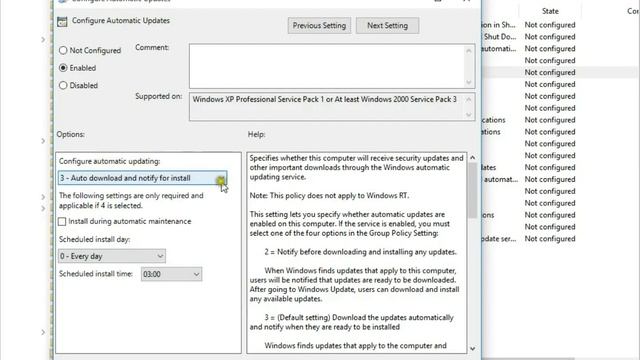Image resolution: width=640 pixels, height=360 pixels.
Task: Click the Supported on text field
Action: pos(327,107)
